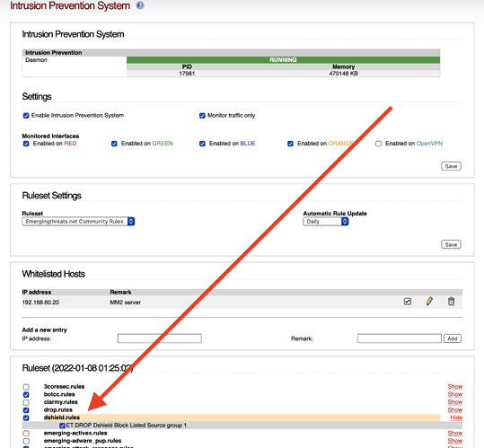Screen dimensions: 484x448
Task: Collapse dshield.rules with Hide link
Action: 456,417
